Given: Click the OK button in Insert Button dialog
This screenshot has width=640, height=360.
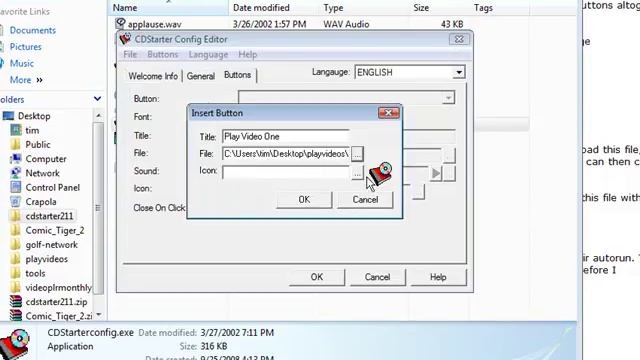Looking at the screenshot, I should pos(304,200).
